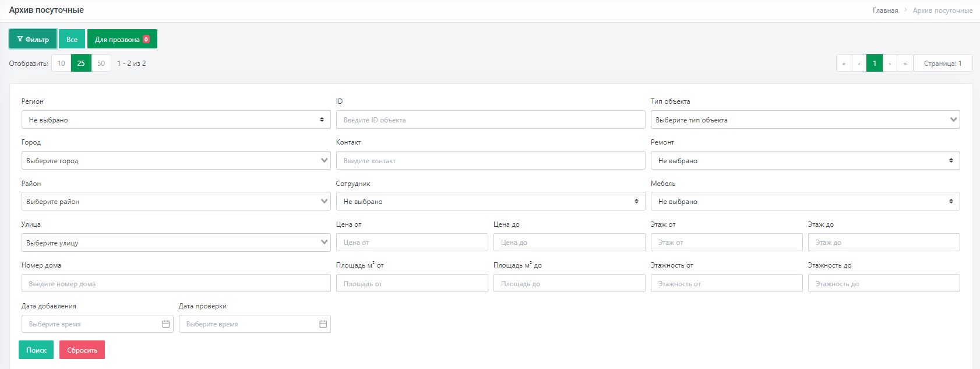The height and width of the screenshot is (369, 980).
Task: Click the Этажность от field
Action: (x=727, y=283)
